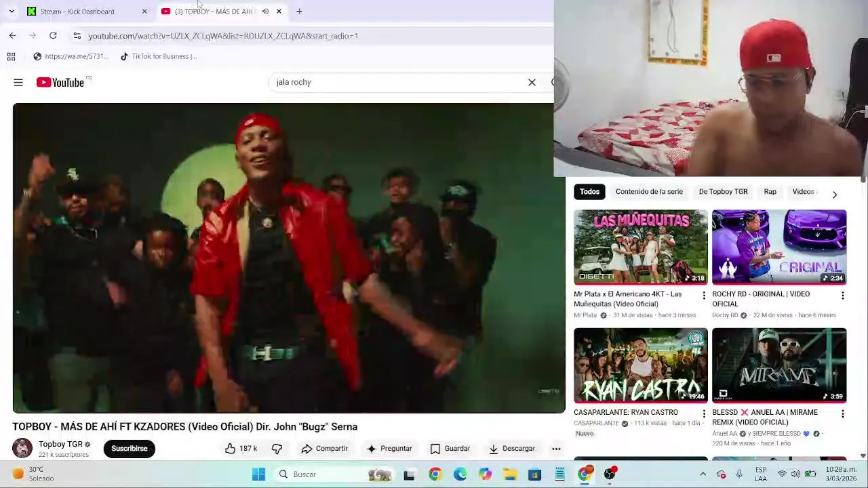Open the microphone tray icon
This screenshot has width=868, height=488.
tap(739, 474)
